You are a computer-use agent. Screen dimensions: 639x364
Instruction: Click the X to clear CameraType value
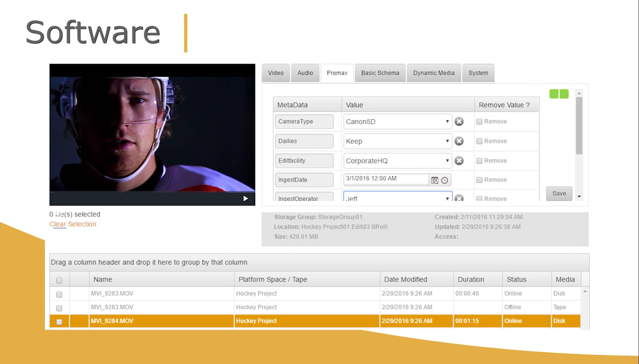point(459,121)
